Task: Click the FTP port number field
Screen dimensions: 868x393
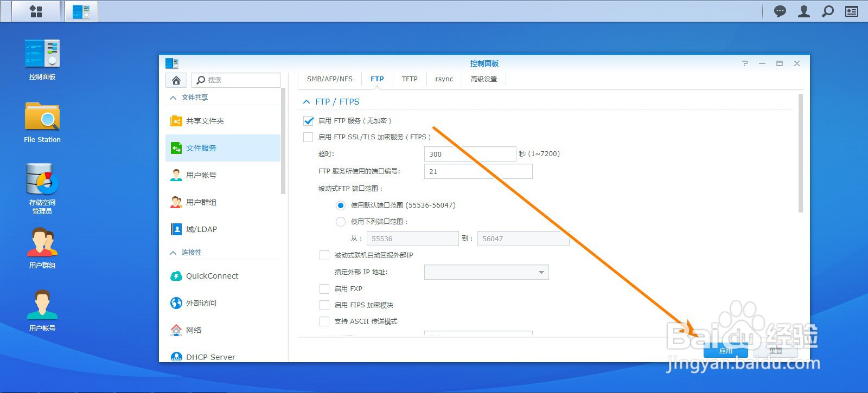Action: pos(478,171)
